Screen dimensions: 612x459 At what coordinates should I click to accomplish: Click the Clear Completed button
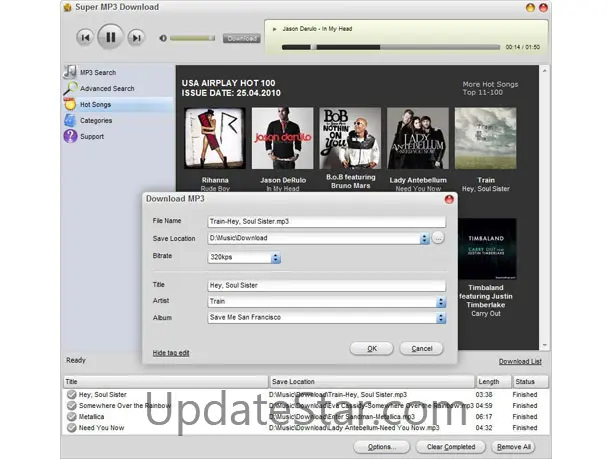tap(450, 447)
